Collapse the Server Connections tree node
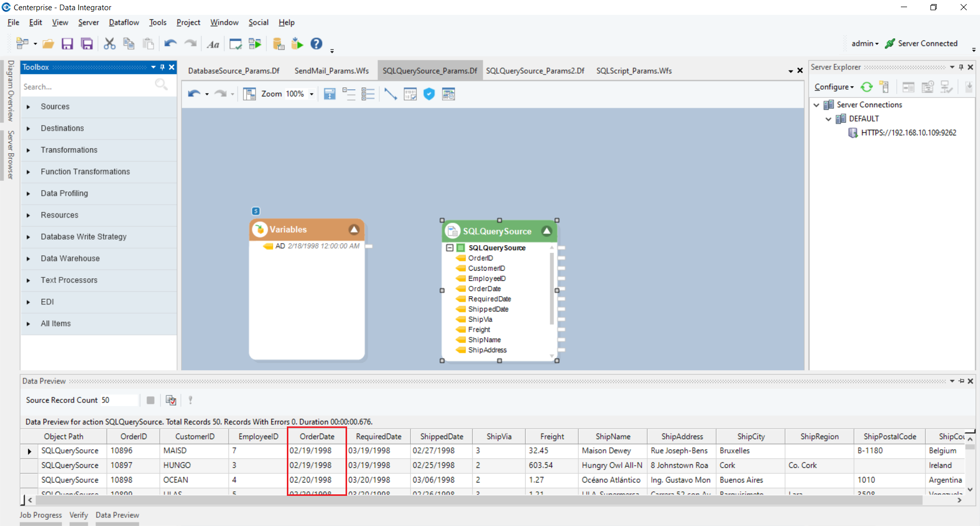Screen dimensions: 980x526 coord(817,105)
